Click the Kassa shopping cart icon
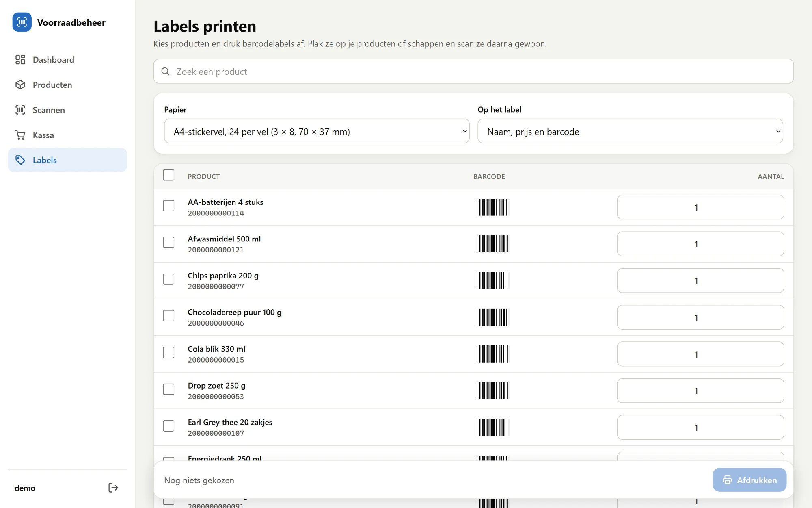Screen dimensions: 812x508 (20, 135)
